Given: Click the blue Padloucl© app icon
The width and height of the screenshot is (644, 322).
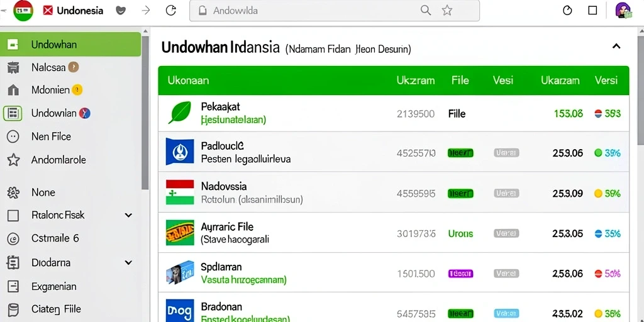Looking at the screenshot, I should click(179, 152).
